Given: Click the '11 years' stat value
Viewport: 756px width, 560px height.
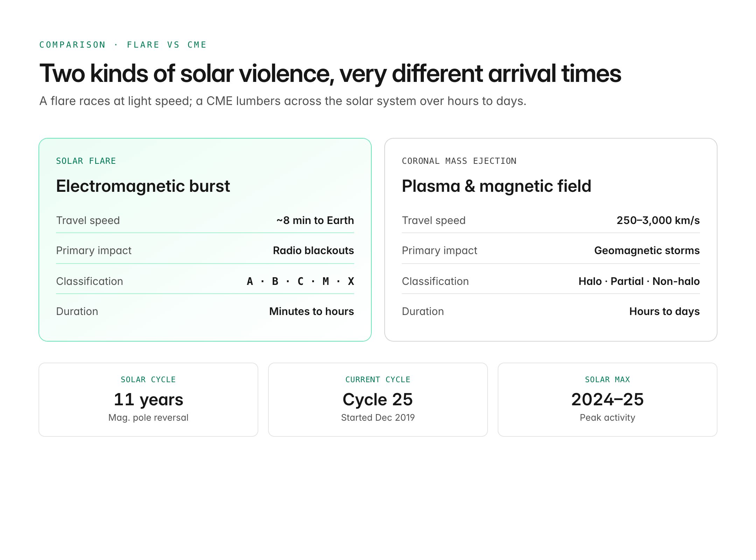Looking at the screenshot, I should 148,400.
